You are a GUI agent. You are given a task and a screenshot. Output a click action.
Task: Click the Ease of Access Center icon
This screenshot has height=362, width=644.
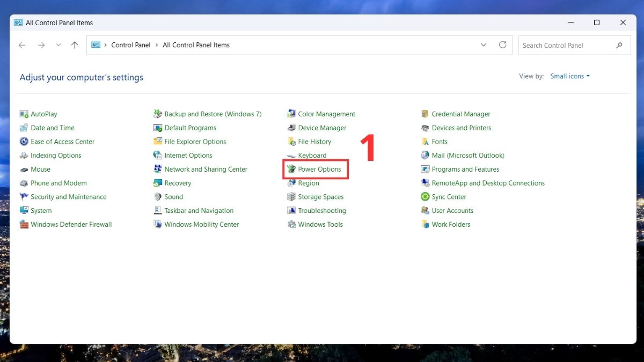tap(24, 142)
